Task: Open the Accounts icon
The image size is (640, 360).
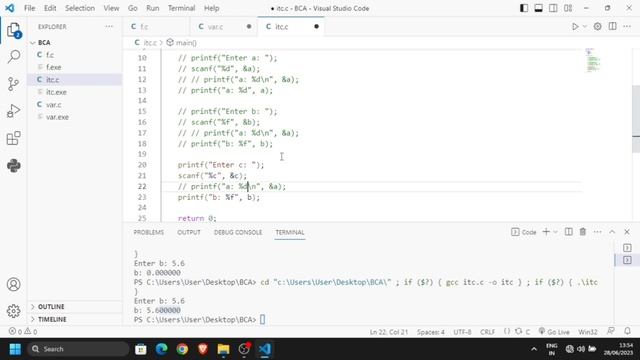Action: (x=13, y=284)
